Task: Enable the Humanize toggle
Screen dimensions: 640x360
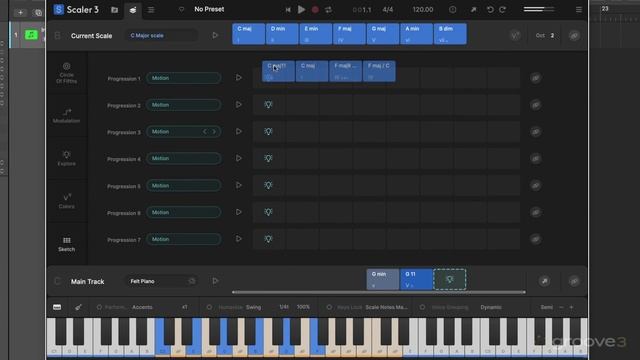Action: (209, 307)
